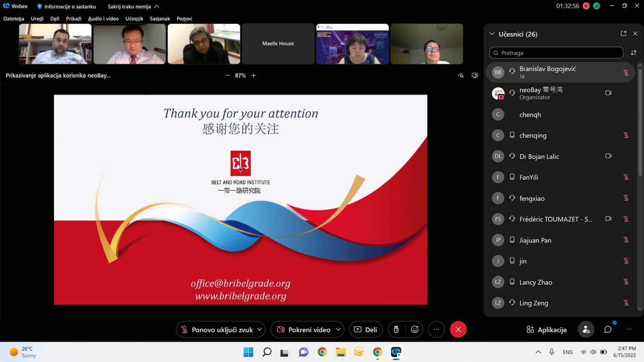Open the reactions emoji button
The height and width of the screenshot is (362, 644).
(415, 329)
